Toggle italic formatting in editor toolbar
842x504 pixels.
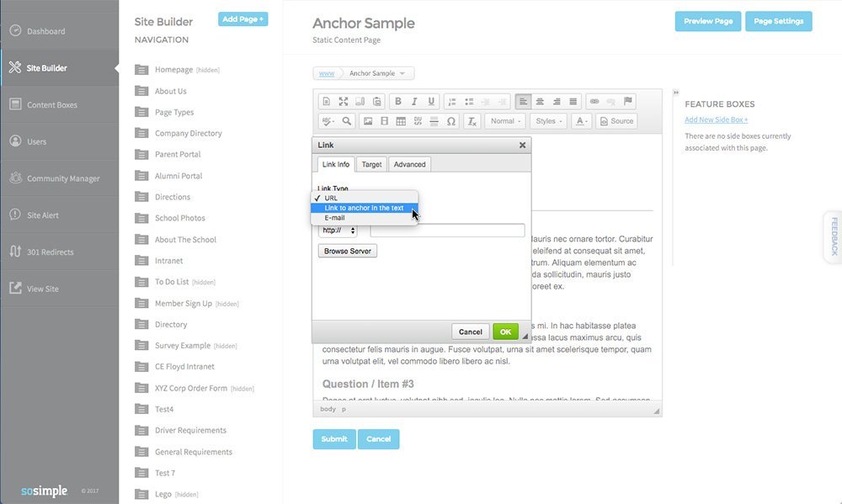[414, 102]
